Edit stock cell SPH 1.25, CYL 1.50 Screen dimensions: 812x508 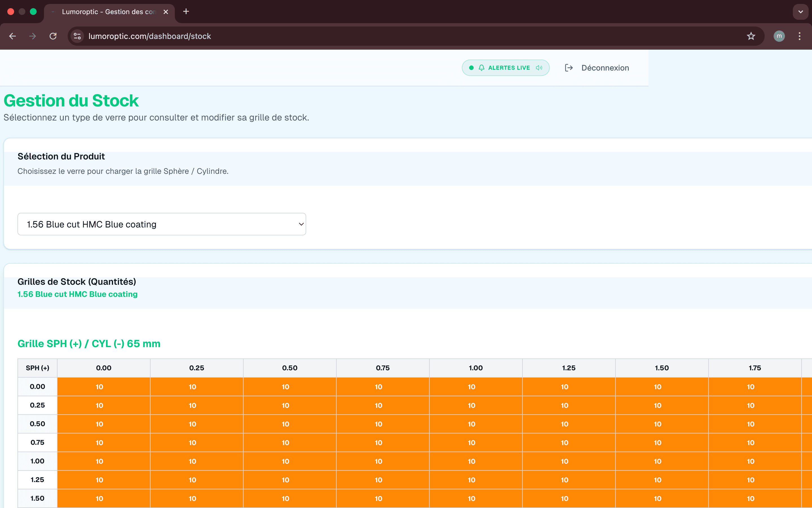pos(662,480)
